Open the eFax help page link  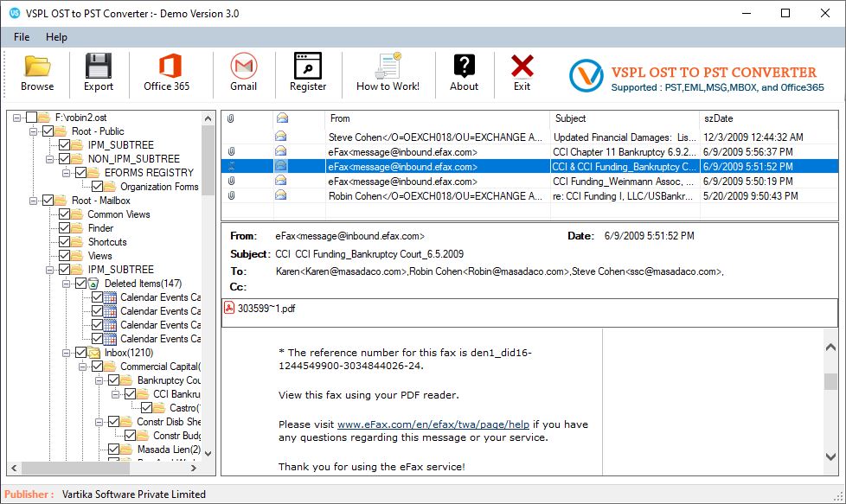[x=433, y=424]
